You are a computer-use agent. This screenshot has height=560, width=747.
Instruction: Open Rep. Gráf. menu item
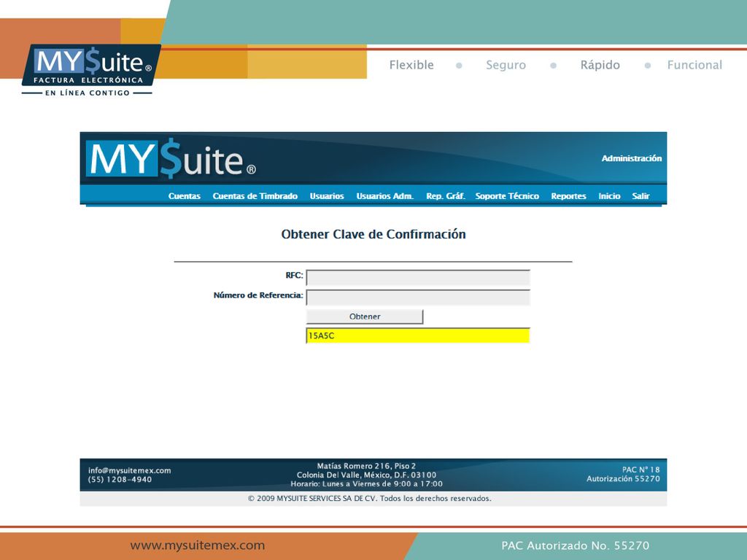coord(446,195)
